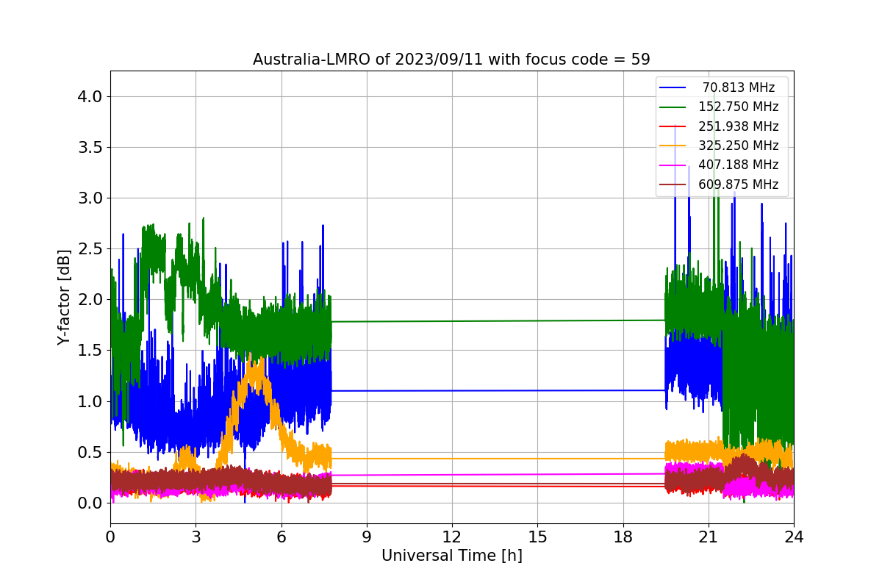Click the flat magenta line across the data gap

498,474
